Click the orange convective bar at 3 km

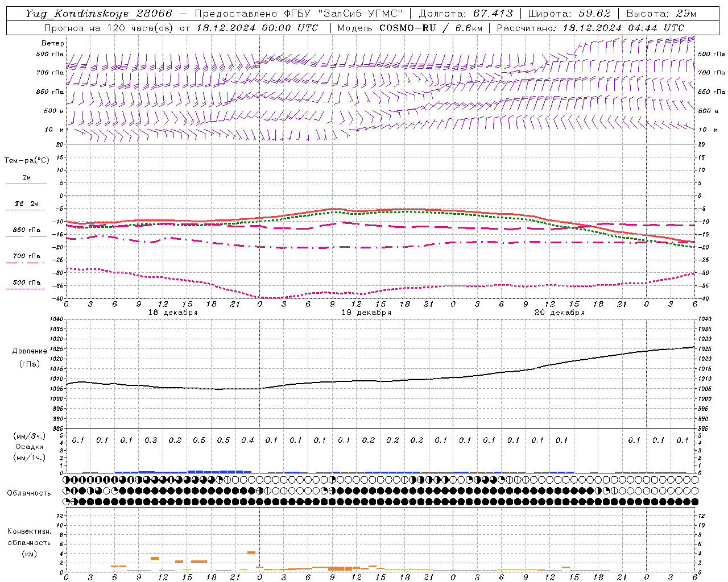(155, 558)
